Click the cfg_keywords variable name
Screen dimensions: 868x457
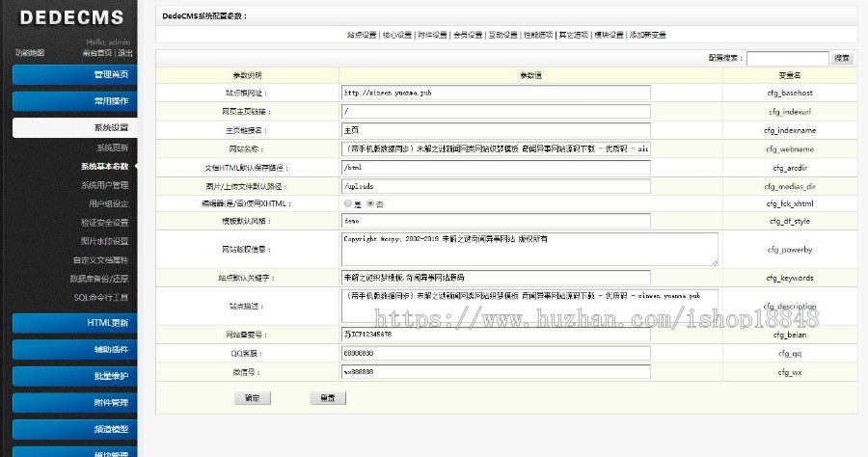click(x=790, y=278)
